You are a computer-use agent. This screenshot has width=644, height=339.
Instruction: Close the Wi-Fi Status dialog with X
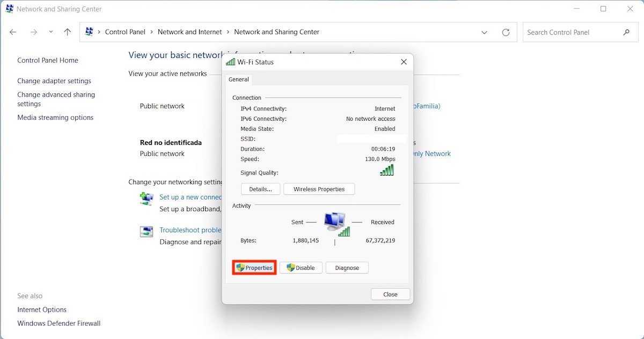[404, 62]
